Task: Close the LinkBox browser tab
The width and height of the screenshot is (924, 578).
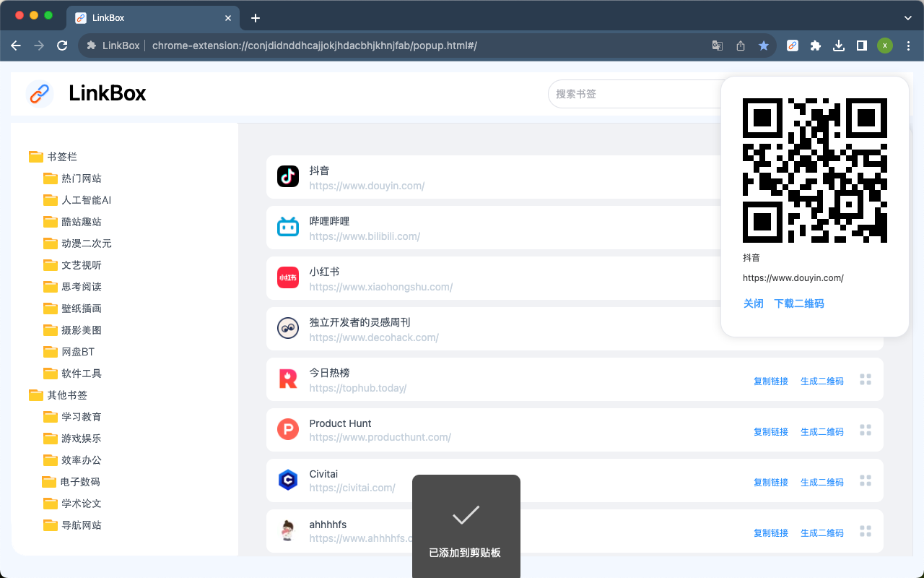Action: (x=228, y=18)
